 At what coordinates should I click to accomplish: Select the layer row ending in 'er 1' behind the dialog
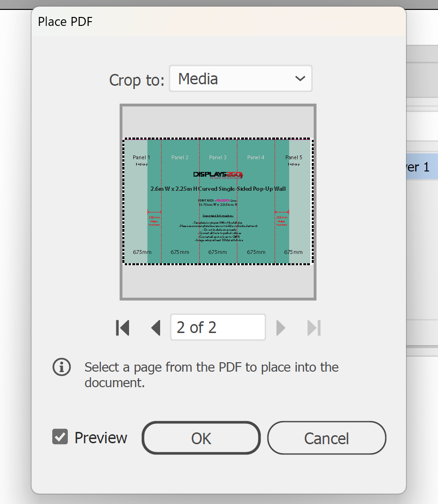point(422,166)
